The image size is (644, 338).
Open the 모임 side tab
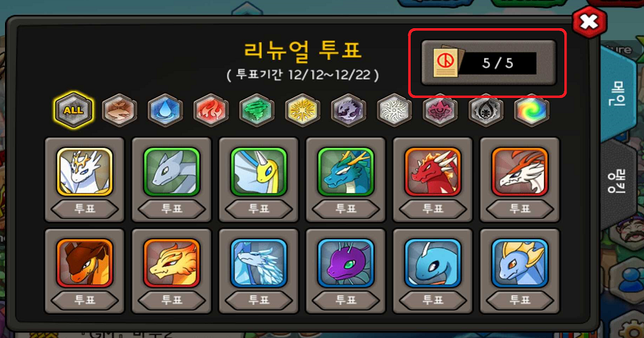[618, 94]
